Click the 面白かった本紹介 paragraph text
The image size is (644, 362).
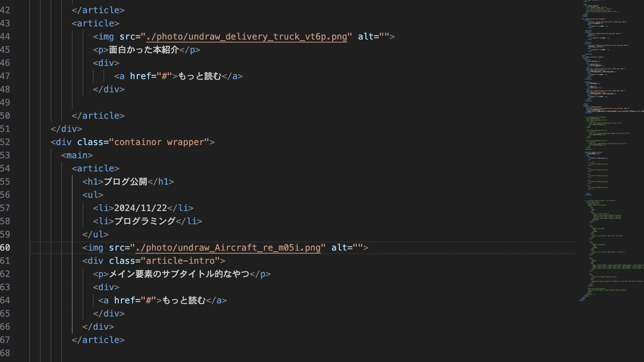tap(144, 50)
